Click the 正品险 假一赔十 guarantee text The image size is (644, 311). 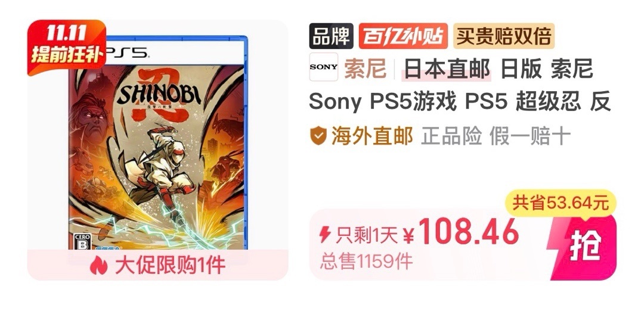(496, 136)
